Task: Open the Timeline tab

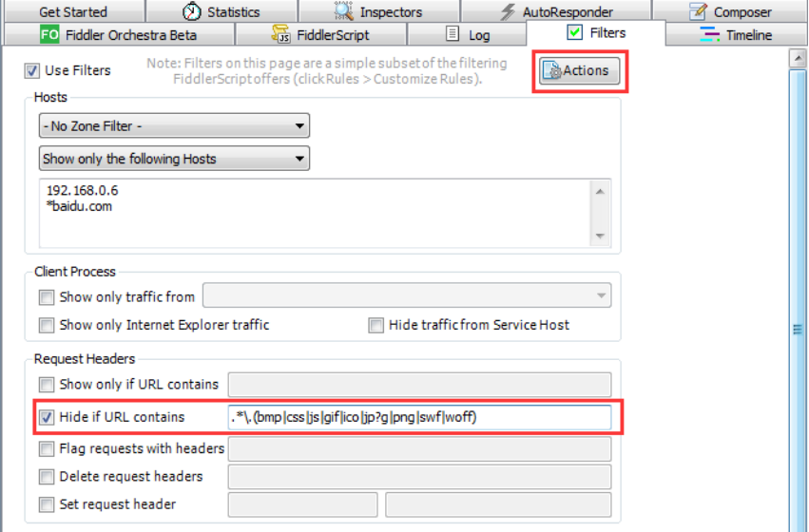Action: click(736, 34)
